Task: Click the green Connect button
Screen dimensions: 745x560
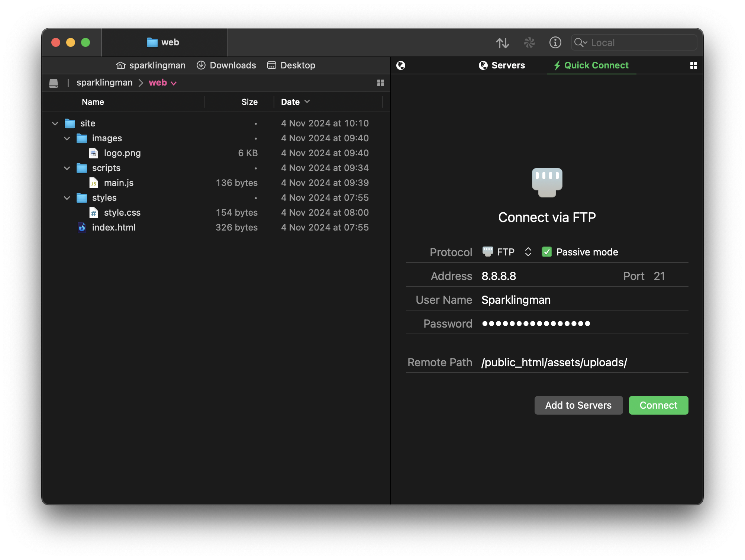Action: point(658,405)
